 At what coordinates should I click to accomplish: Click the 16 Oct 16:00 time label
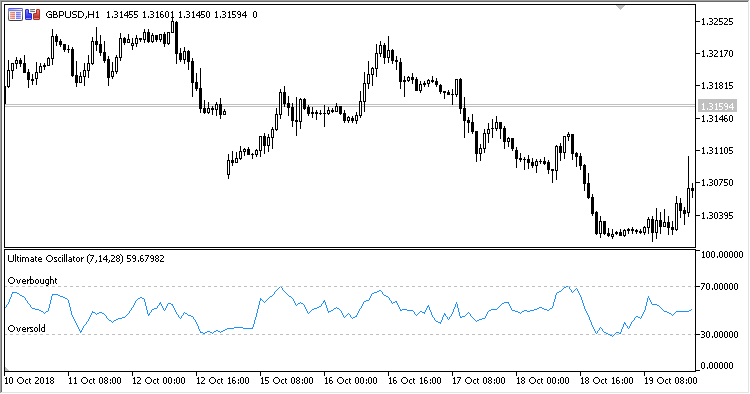tap(415, 381)
